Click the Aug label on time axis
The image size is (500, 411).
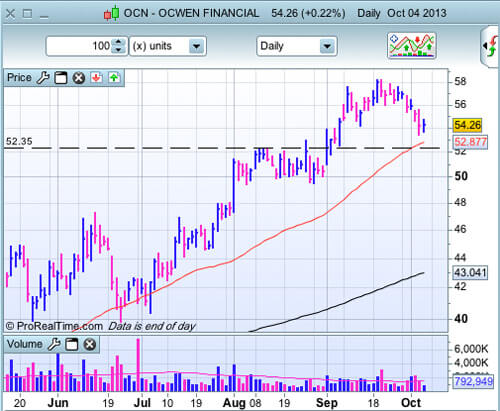click(234, 403)
